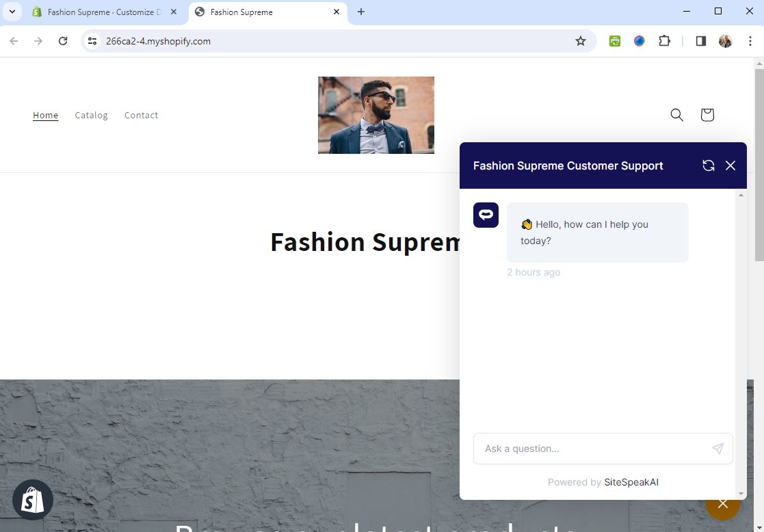Close the Fashion Supreme storefront tab
The image size is (764, 532).
337,12
